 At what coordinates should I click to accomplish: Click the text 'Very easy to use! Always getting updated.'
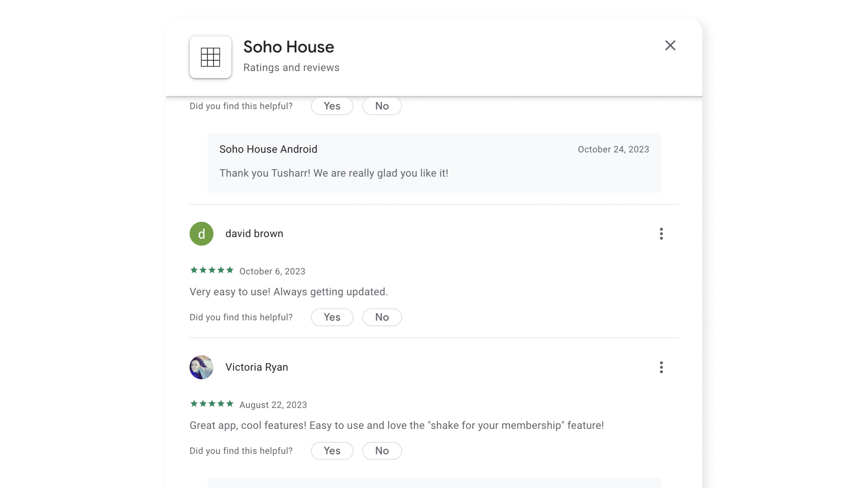coord(288,292)
